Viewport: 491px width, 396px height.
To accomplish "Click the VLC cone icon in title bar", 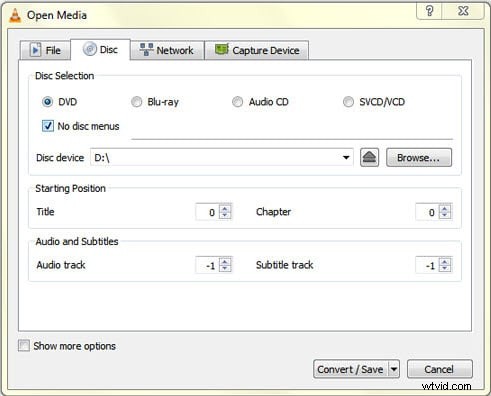I will [x=15, y=15].
